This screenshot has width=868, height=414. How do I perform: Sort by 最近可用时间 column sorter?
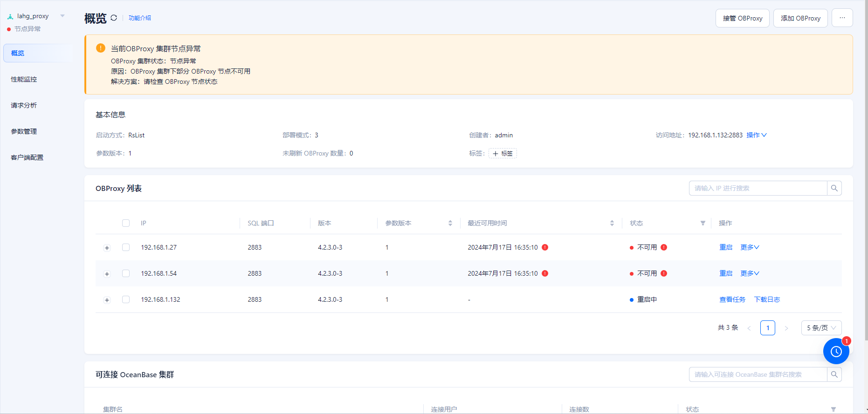(612, 223)
